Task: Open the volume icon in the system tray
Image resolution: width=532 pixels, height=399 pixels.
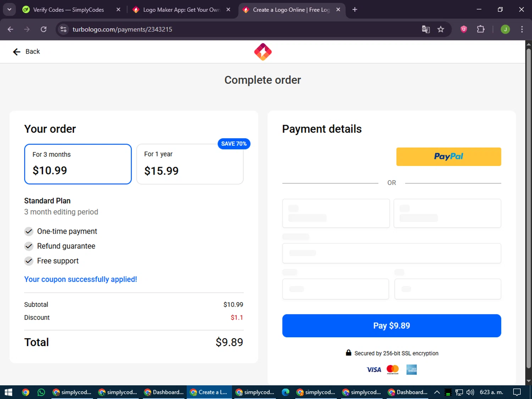Action: click(470, 392)
